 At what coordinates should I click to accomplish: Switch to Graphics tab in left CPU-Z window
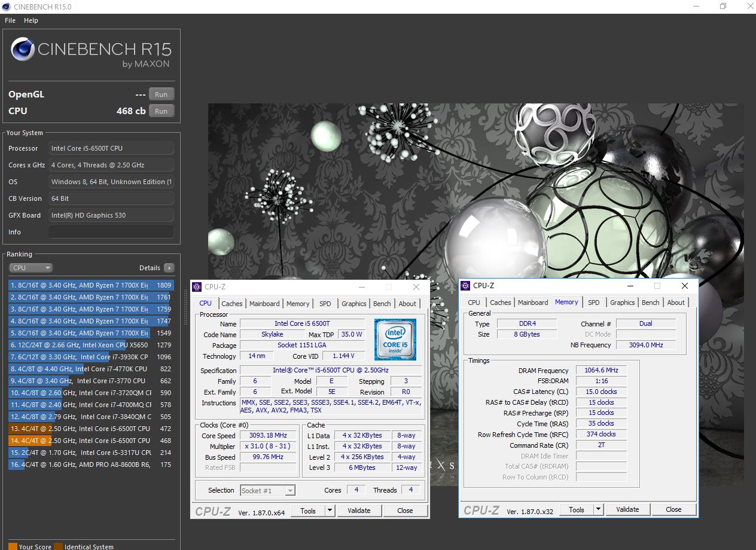(x=354, y=304)
